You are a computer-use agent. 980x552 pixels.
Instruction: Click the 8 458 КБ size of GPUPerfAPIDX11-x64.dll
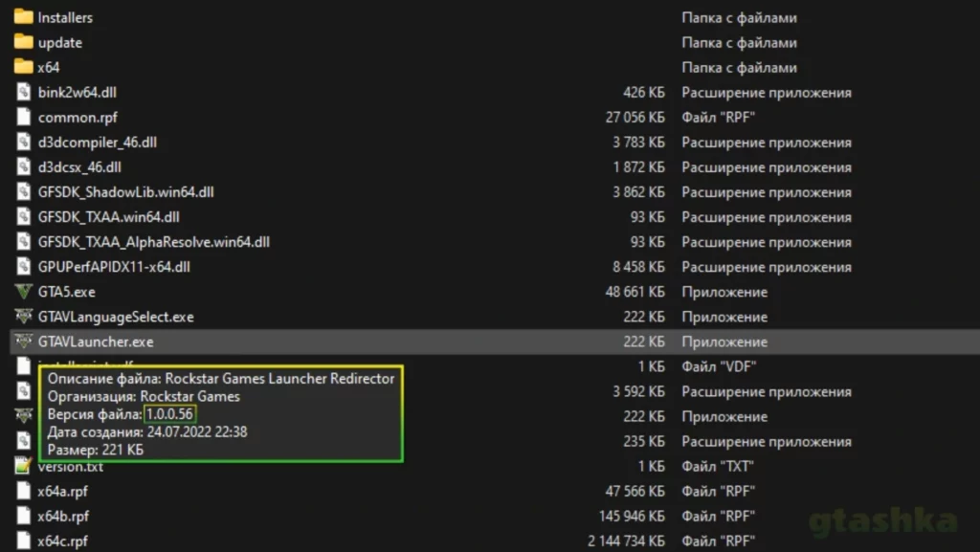point(638,267)
